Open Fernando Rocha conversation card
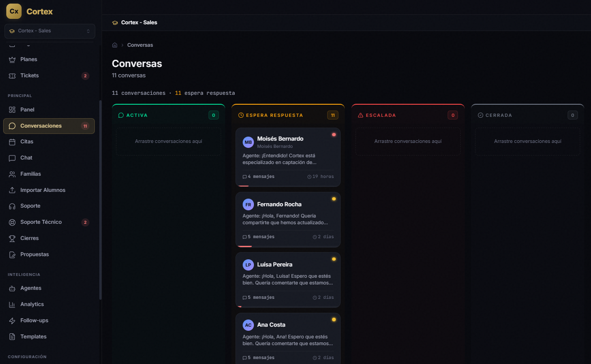The height and width of the screenshot is (364, 591). tap(288, 219)
